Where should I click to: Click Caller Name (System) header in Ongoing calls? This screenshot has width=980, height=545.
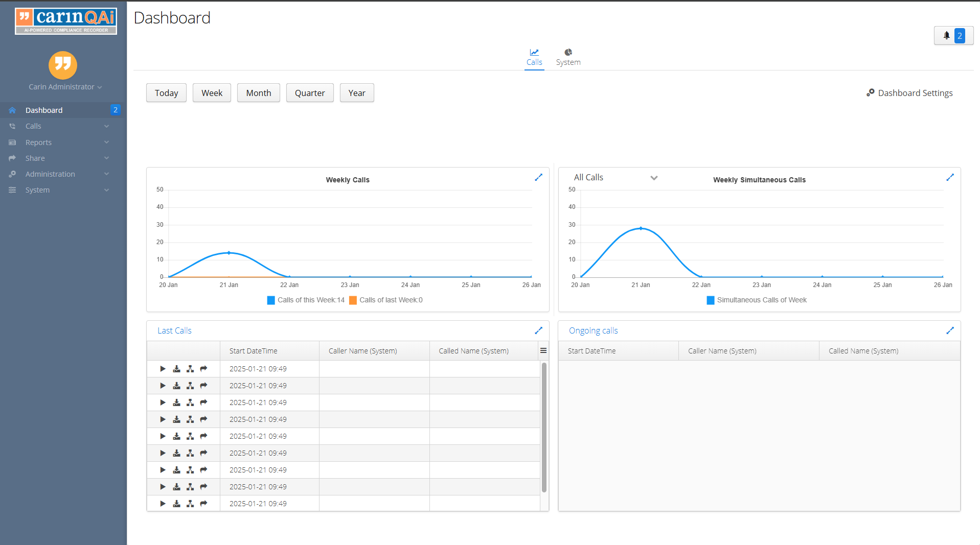tap(748, 351)
